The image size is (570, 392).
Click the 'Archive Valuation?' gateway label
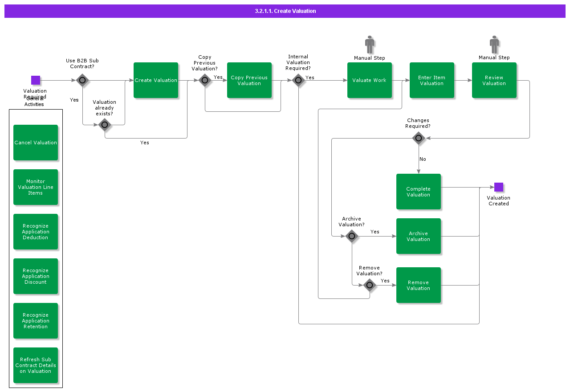click(x=352, y=222)
